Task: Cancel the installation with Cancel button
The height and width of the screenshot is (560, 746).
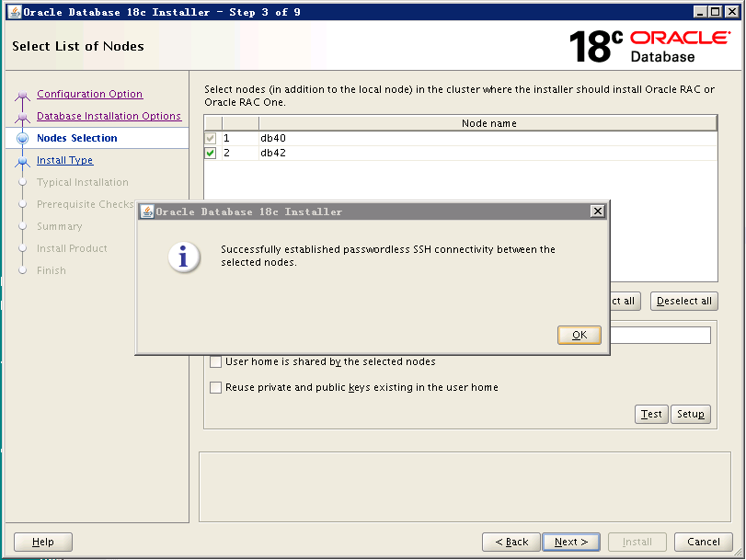Action: point(703,542)
